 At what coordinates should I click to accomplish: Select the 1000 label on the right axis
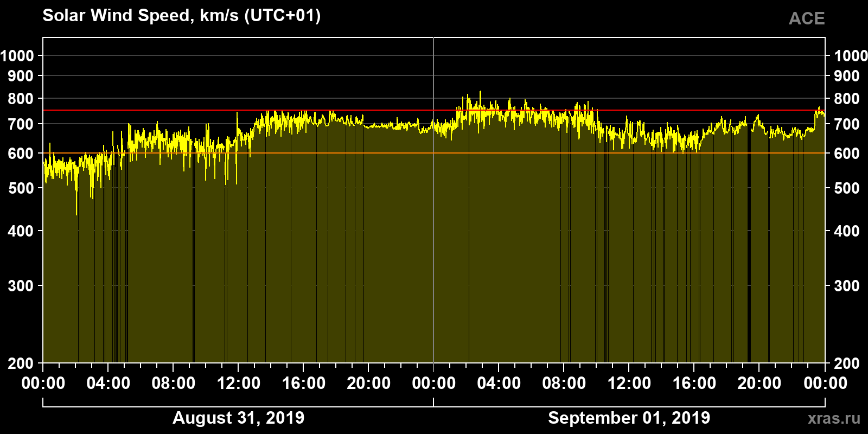(851, 56)
